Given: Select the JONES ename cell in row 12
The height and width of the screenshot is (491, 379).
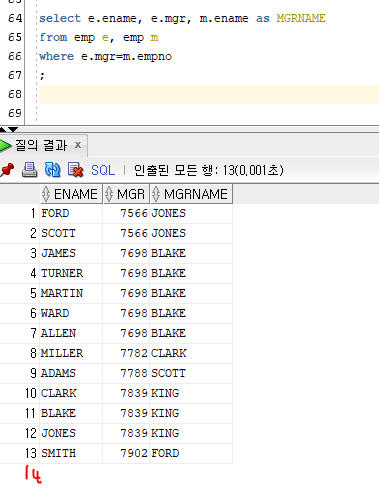Looking at the screenshot, I should click(71, 433).
